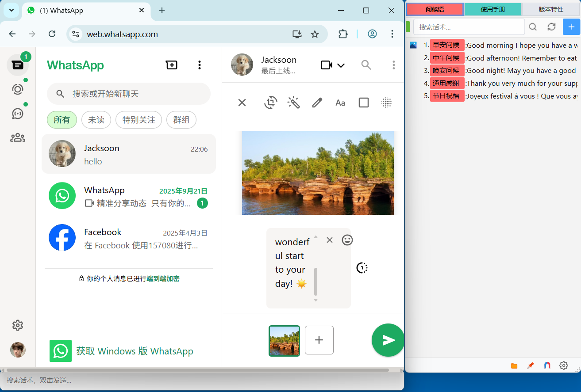This screenshot has width=581, height=392.
Task: Open the emoji picker in caption box
Action: point(347,240)
